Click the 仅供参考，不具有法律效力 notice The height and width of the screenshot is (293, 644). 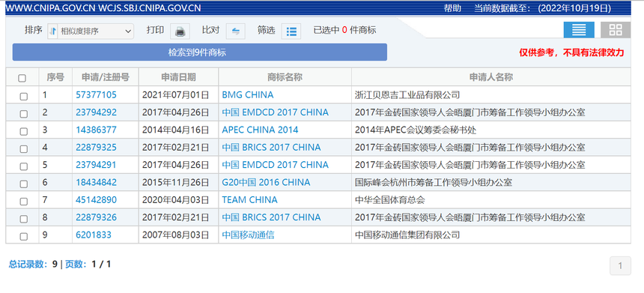click(571, 52)
